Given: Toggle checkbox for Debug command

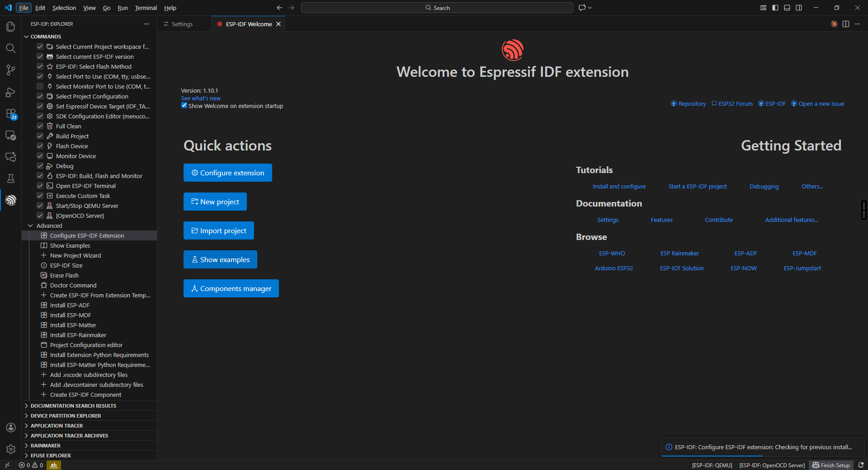Looking at the screenshot, I should 40,166.
